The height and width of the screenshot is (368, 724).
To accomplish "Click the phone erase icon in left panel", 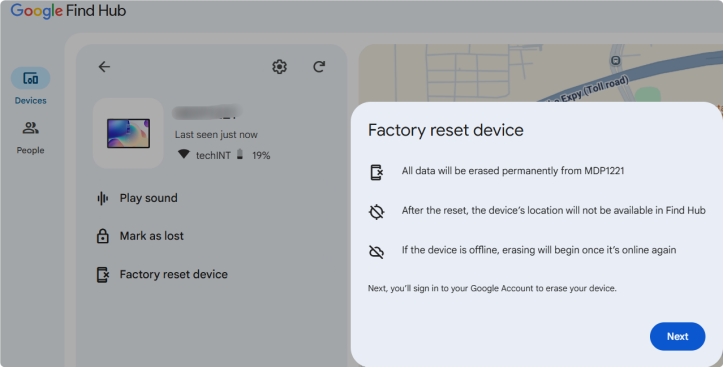I will pos(103,274).
